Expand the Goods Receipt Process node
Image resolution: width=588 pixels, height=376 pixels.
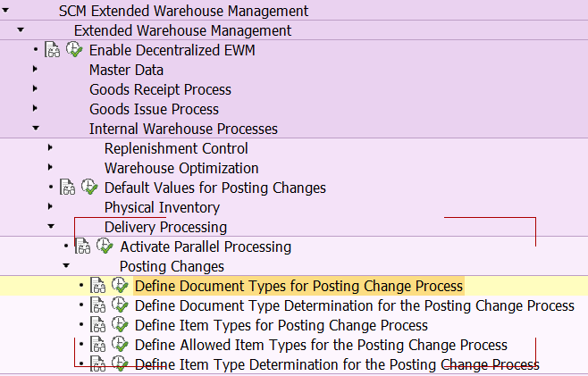[35, 88]
